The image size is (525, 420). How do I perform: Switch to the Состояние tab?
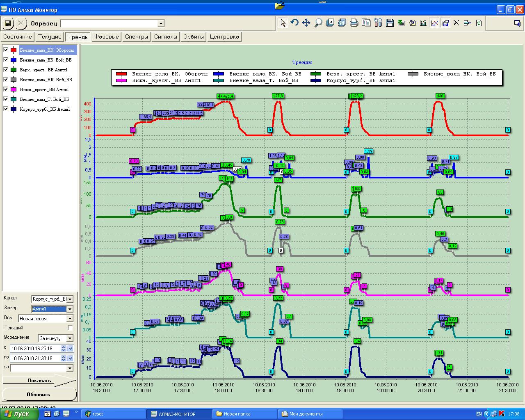point(18,37)
